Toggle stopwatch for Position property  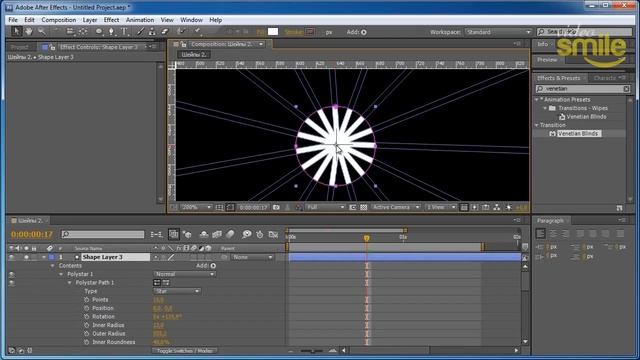tap(87, 308)
